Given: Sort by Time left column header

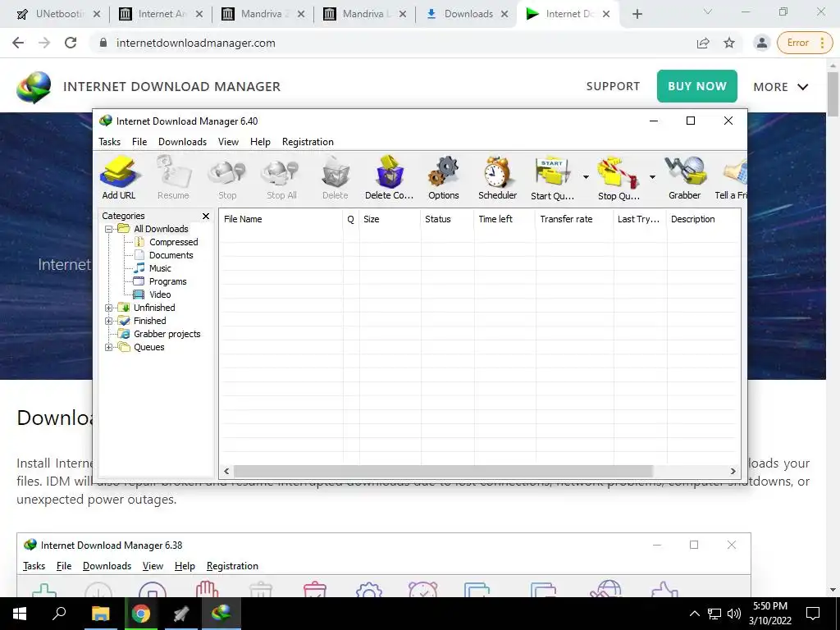Looking at the screenshot, I should pyautogui.click(x=504, y=219).
